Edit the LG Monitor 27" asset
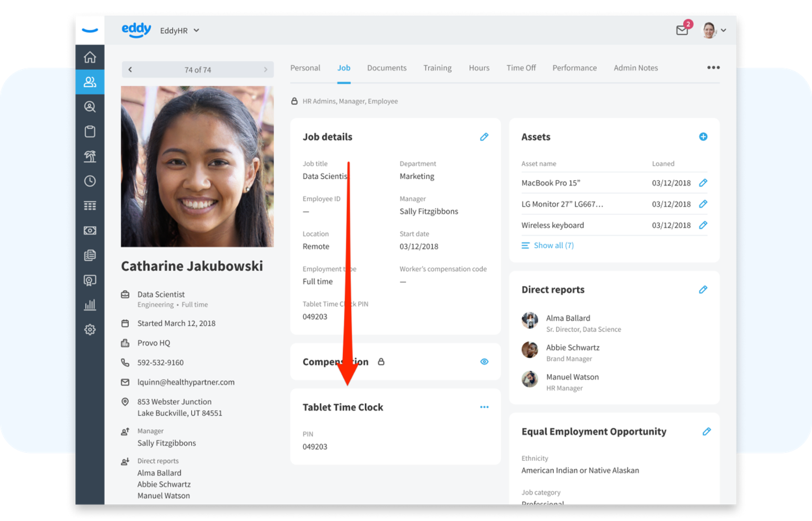Viewport: 812px width, 521px height. (x=703, y=204)
